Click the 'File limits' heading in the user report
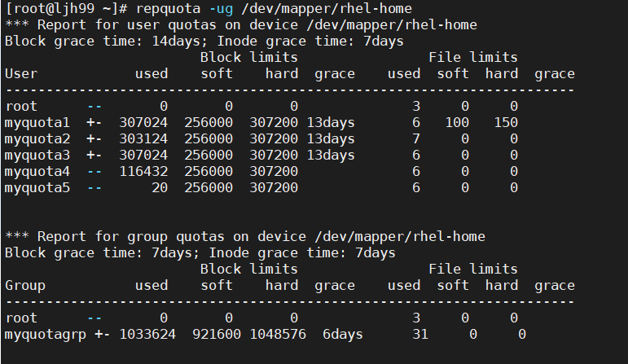Screen dimensions: 628x364 tap(473, 57)
